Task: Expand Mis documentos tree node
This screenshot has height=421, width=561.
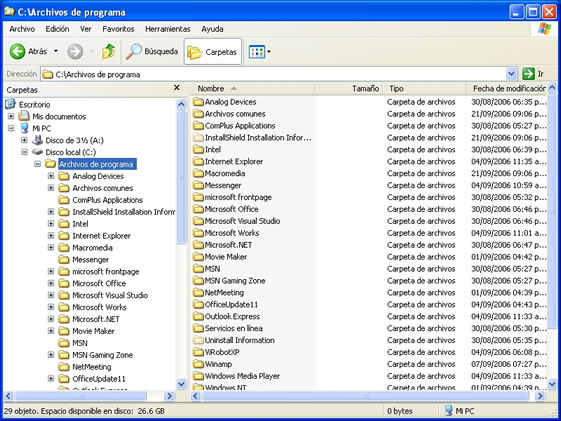Action: pos(11,116)
